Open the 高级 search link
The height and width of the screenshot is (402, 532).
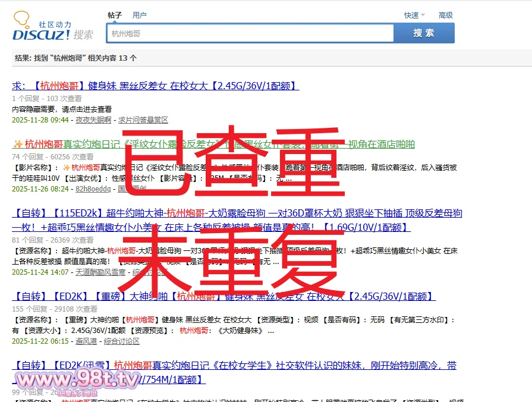click(x=445, y=15)
